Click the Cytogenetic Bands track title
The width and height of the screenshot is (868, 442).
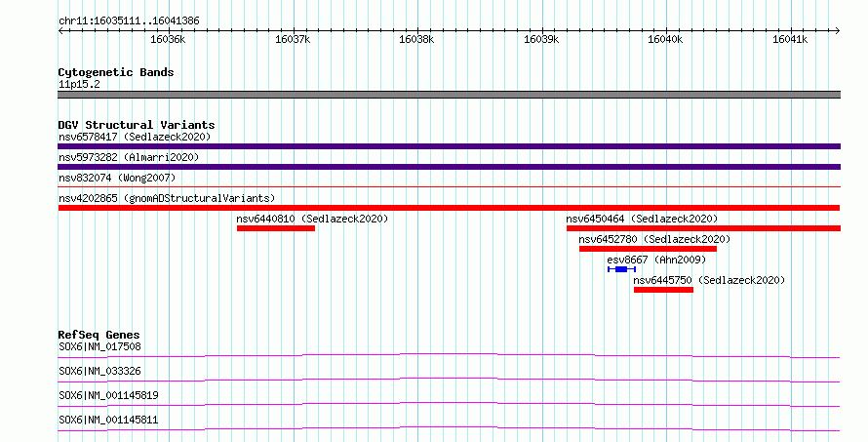pos(116,72)
